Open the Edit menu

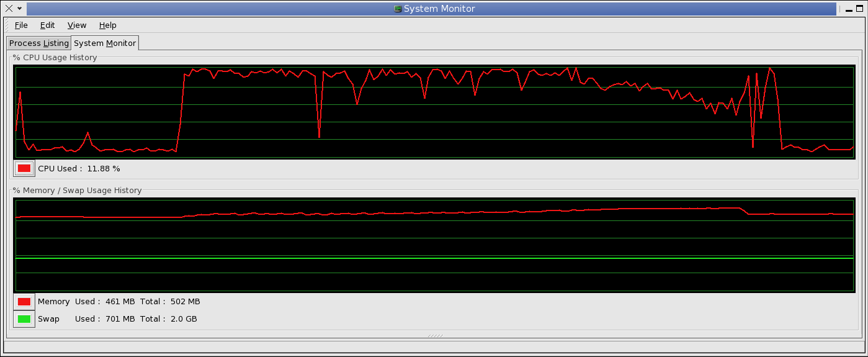point(47,25)
